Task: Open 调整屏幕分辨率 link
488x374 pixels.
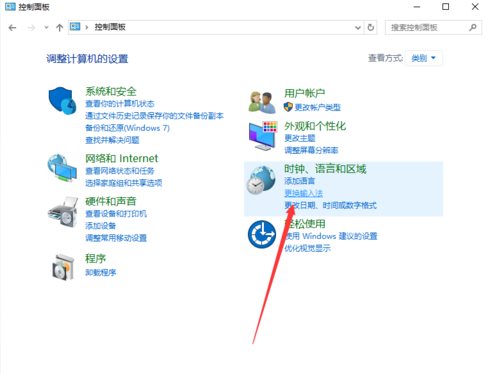Action: [x=311, y=150]
